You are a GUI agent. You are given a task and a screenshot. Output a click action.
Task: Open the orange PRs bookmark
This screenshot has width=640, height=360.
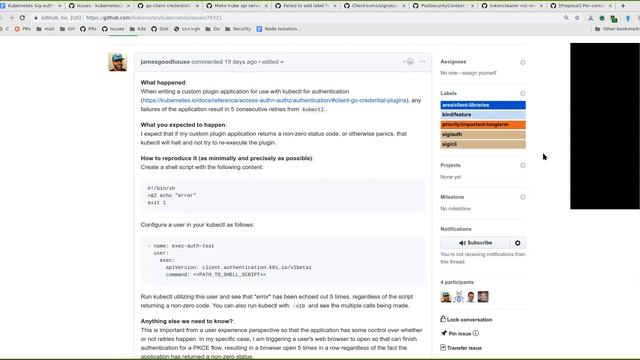[22, 29]
